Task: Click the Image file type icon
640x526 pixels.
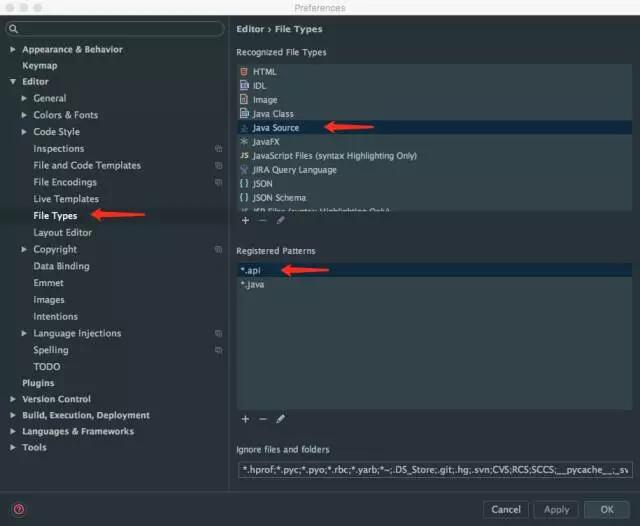Action: point(244,99)
